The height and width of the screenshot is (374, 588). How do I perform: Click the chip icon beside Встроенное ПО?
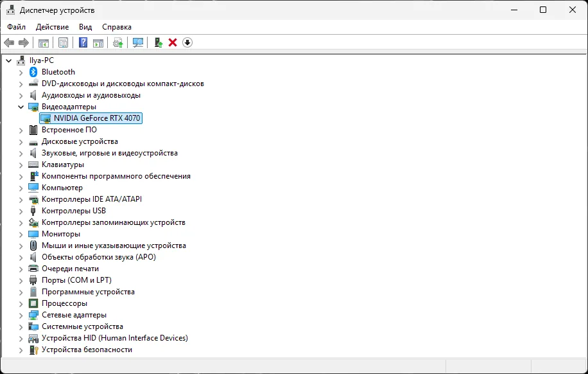pyautogui.click(x=33, y=130)
